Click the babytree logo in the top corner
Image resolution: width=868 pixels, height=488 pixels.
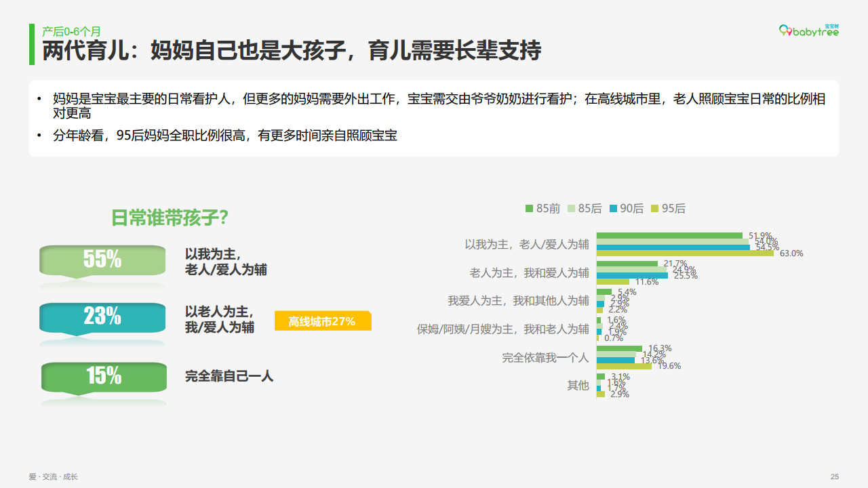pyautogui.click(x=808, y=31)
